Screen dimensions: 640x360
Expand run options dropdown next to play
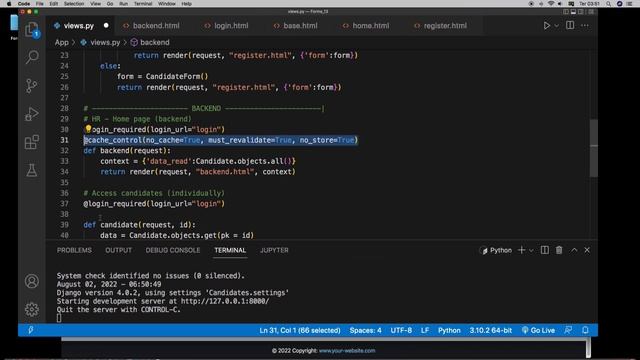(556, 26)
